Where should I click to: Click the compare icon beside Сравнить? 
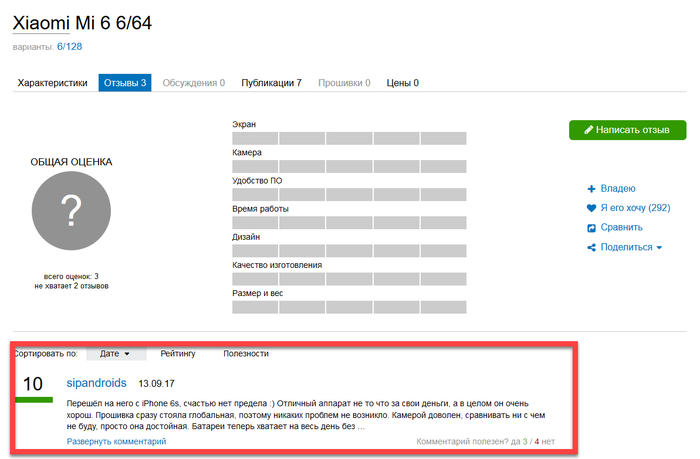click(x=591, y=228)
